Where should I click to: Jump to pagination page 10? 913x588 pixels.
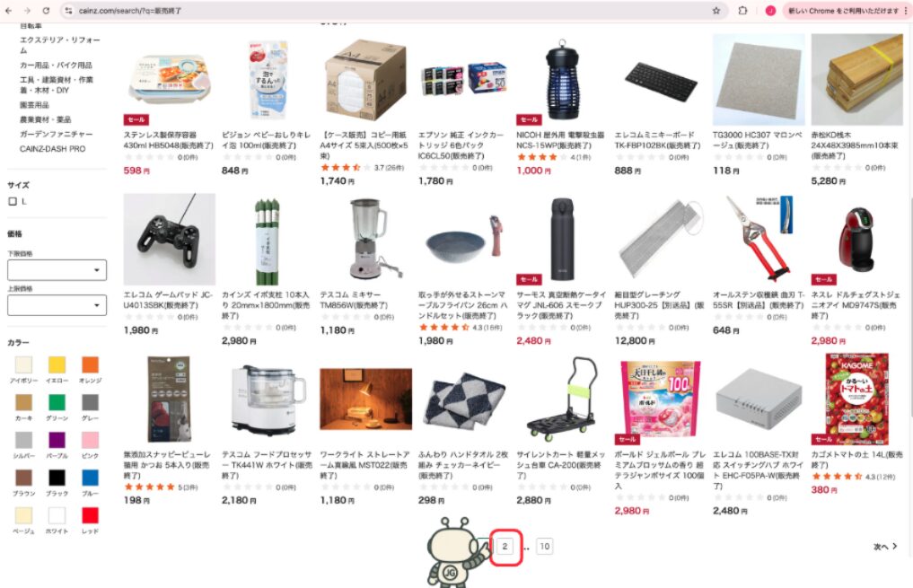(x=544, y=546)
